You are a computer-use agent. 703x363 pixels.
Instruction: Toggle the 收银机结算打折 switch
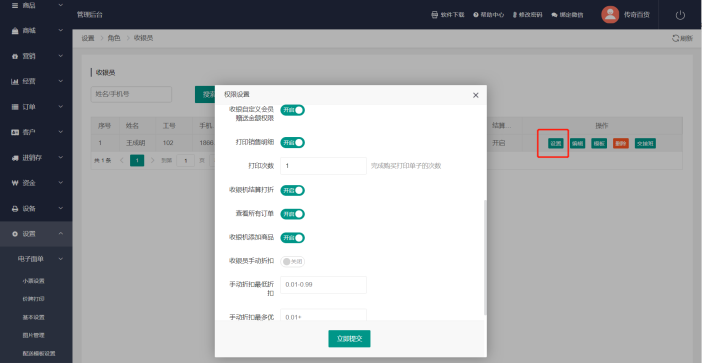(x=293, y=190)
